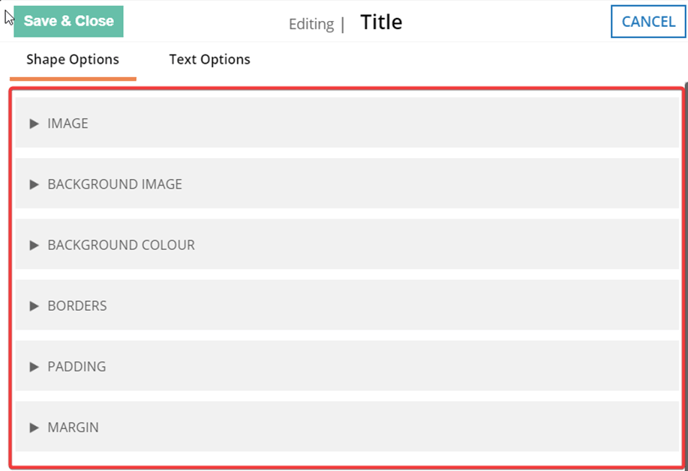
Task: Expand IMAGE section using its triangle arrow
Action: pyautogui.click(x=34, y=124)
